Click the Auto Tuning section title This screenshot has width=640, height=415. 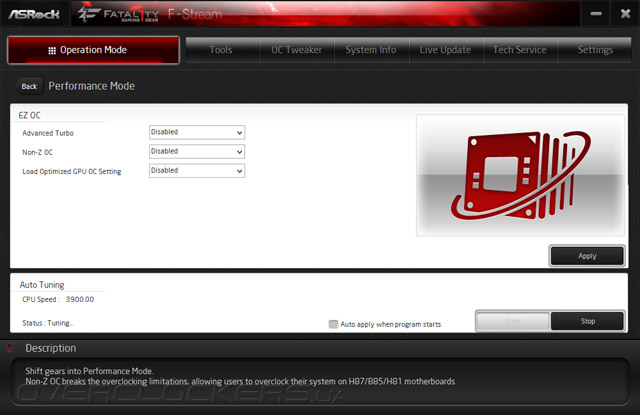pos(42,284)
